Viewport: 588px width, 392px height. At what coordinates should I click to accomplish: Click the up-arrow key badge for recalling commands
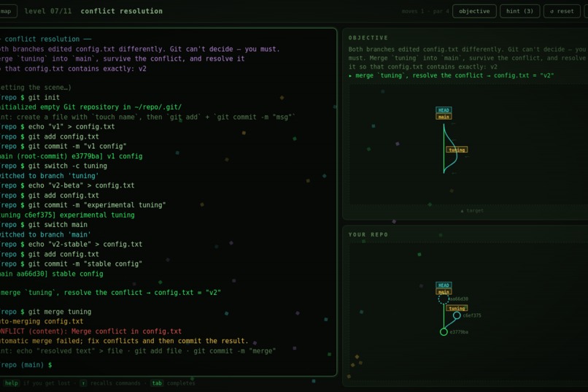click(83, 383)
